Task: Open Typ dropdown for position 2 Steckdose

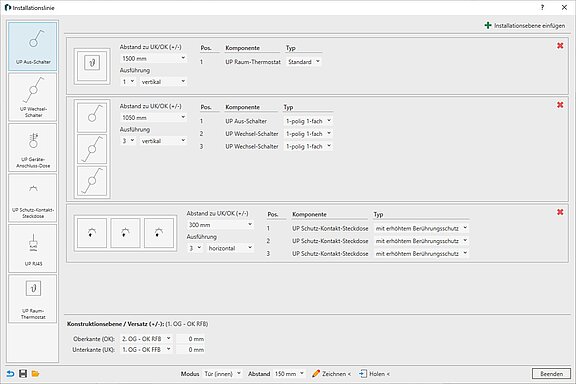Action: click(x=421, y=241)
